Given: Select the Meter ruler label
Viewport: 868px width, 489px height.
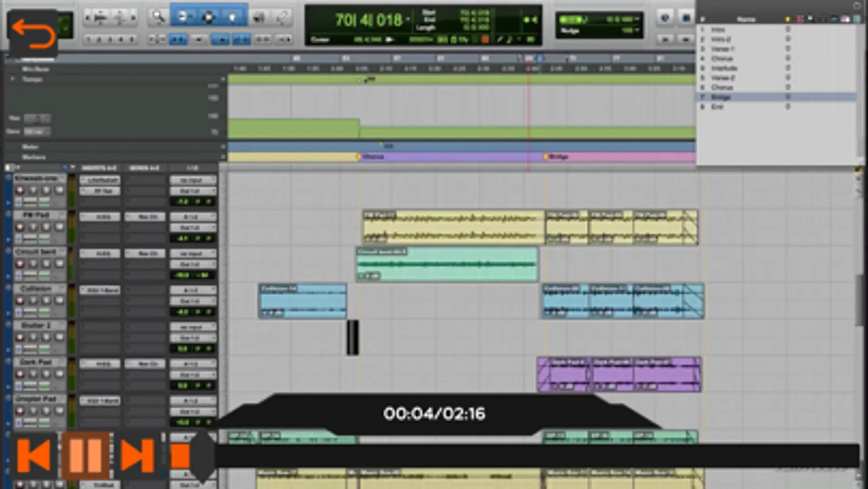Looking at the screenshot, I should tap(30, 147).
